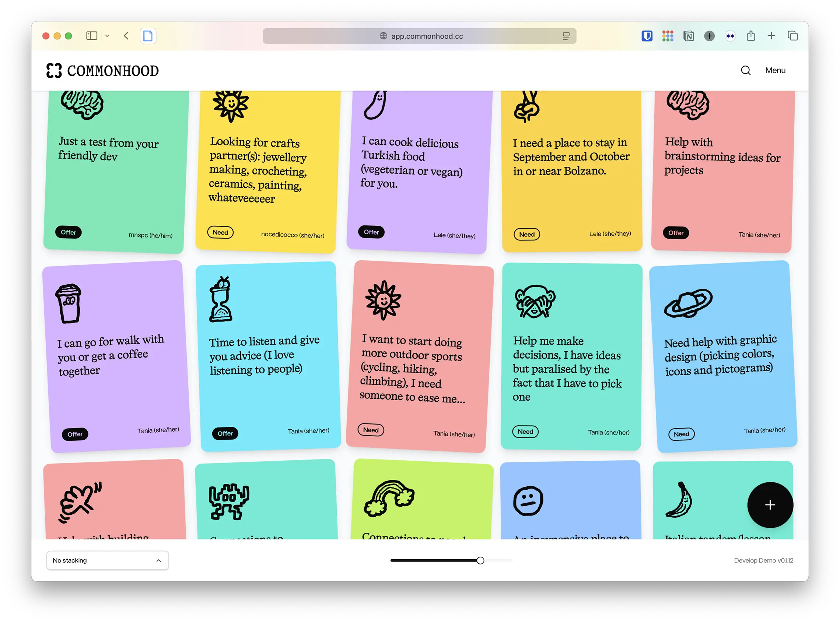Click the coffee cup card icon

pos(69,303)
